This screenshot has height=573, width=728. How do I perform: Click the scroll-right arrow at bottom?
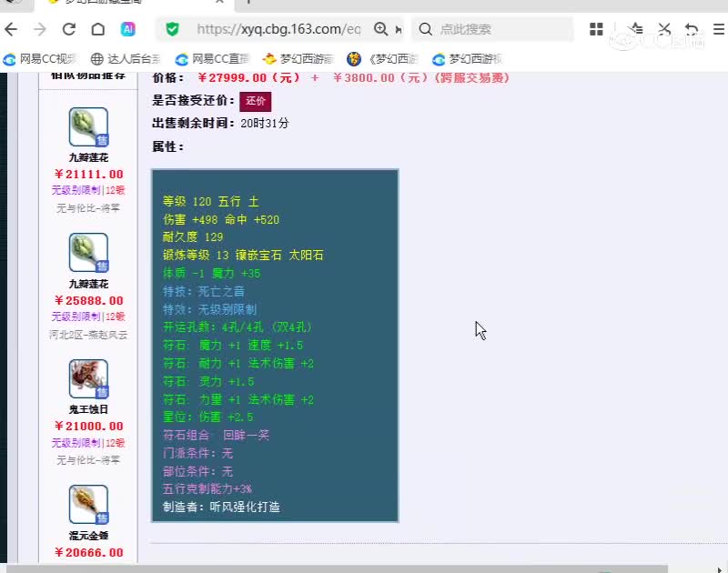point(720,568)
